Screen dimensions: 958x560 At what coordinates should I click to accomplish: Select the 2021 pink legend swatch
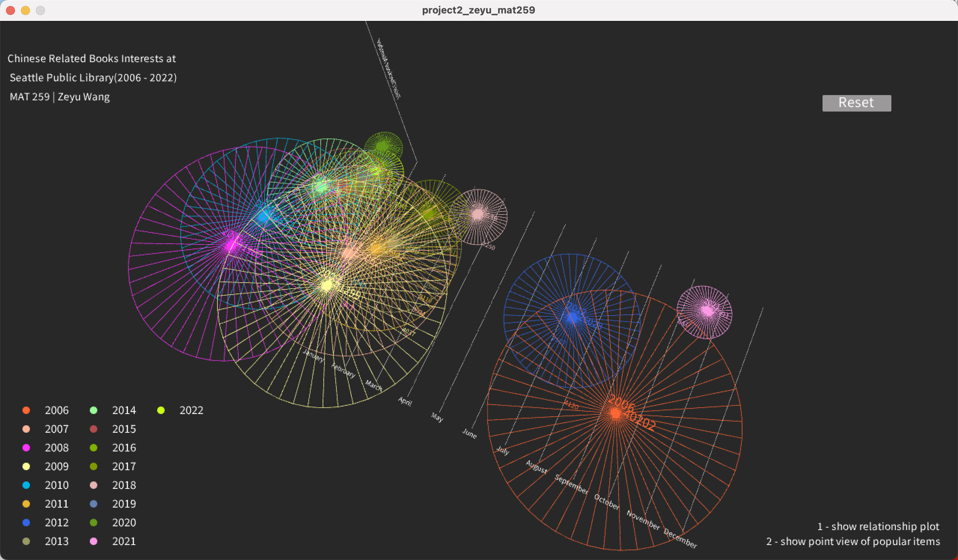94,541
